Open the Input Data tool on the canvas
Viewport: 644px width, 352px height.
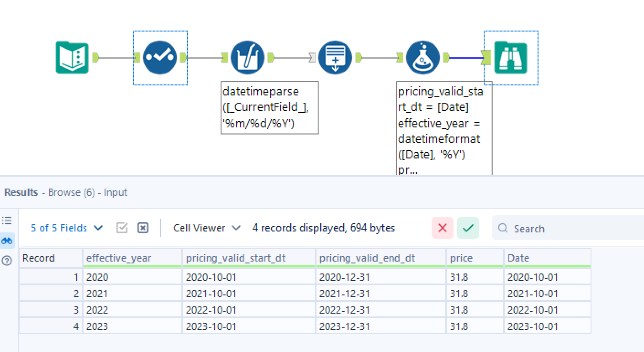pos(72,57)
